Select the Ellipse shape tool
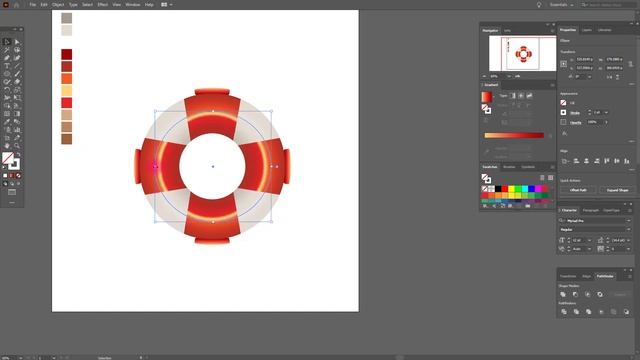Screen dimensions: 640x360 click(7, 74)
